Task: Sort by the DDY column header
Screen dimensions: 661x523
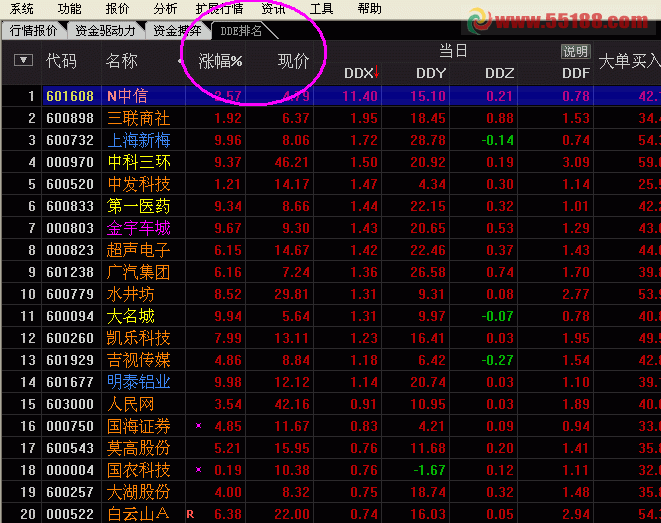Action: (x=431, y=73)
